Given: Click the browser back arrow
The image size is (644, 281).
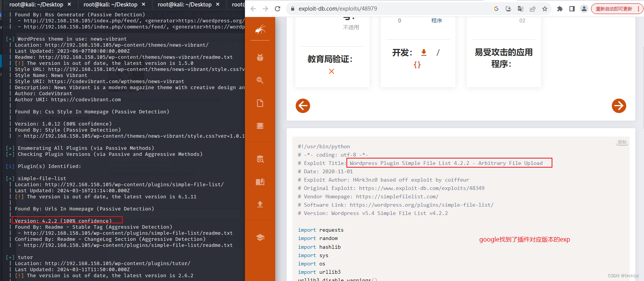Looking at the screenshot, I should point(253,9).
